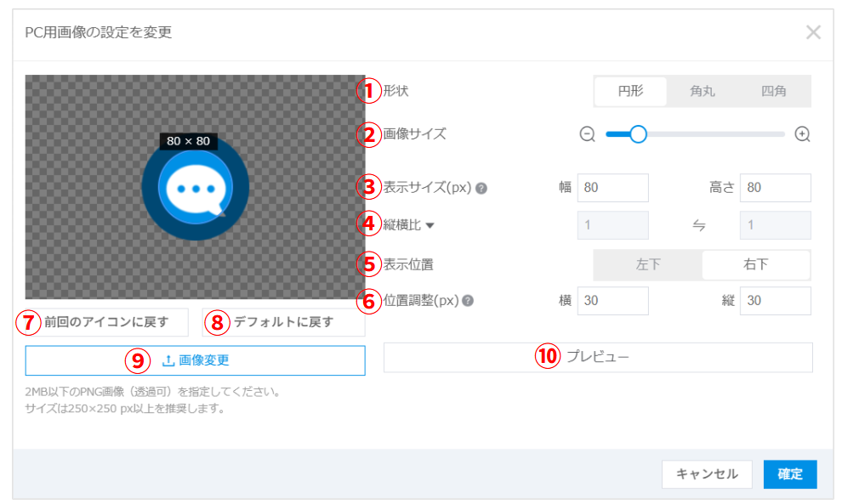
Task: Click the zoom-in magnifier icon
Action: coord(802,134)
